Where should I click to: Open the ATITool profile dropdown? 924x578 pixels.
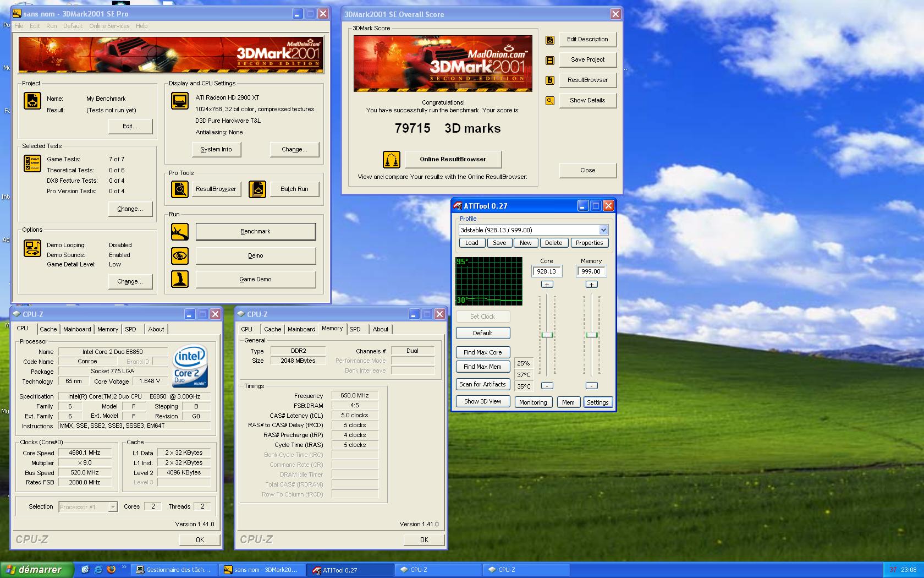(x=603, y=230)
